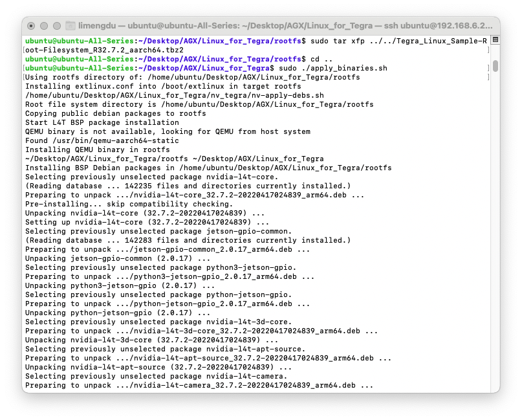Screen dimensions: 522x420
Task: Click the red close window button
Action: tap(31, 26)
